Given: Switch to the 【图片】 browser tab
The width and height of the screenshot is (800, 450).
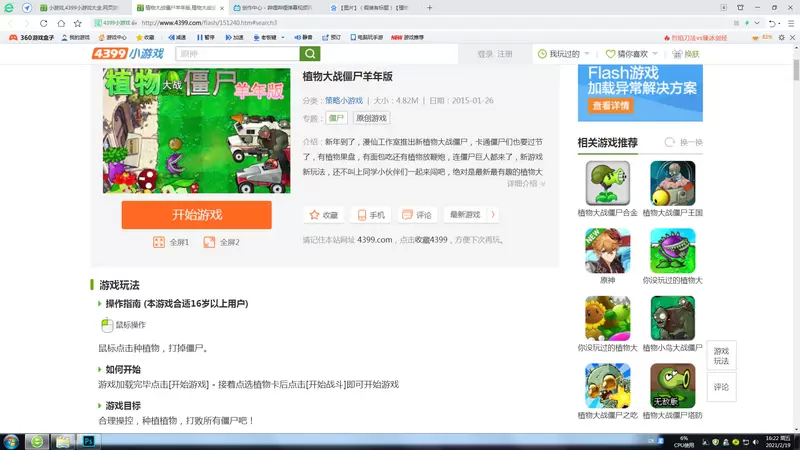Looking at the screenshot, I should tap(370, 8).
